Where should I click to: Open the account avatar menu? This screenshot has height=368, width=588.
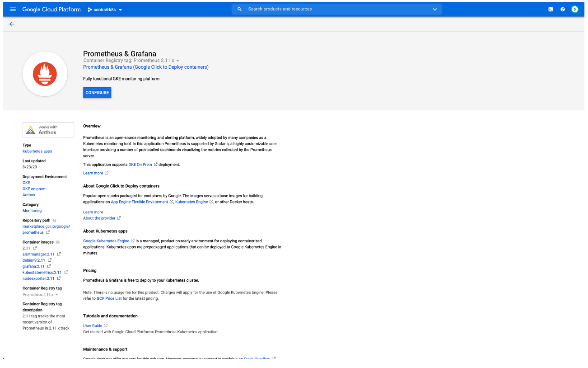574,9
